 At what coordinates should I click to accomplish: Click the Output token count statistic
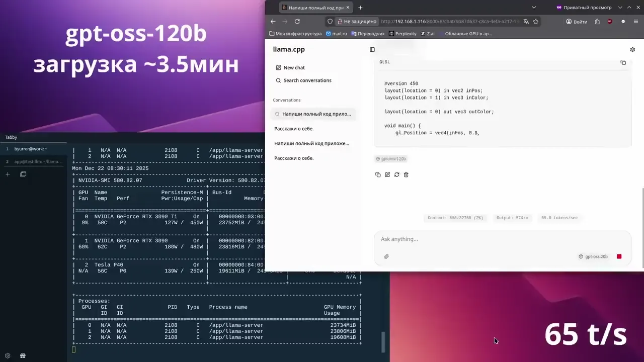(512, 218)
